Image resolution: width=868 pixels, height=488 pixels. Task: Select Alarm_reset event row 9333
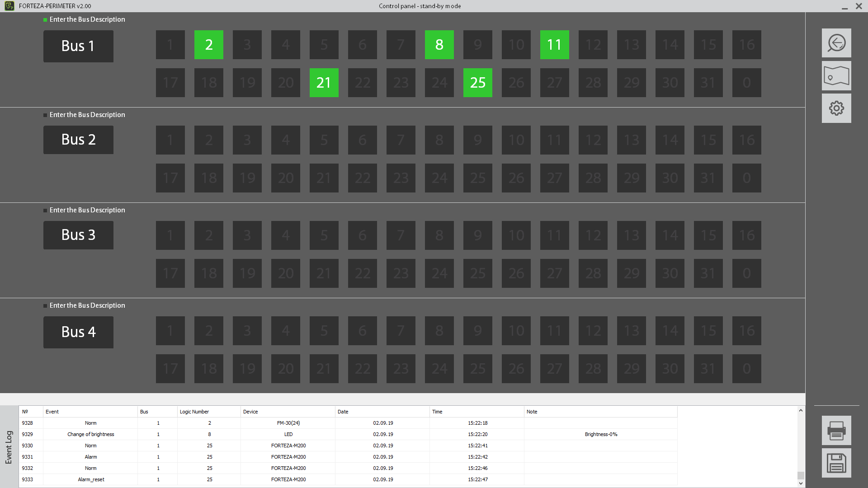[348, 479]
